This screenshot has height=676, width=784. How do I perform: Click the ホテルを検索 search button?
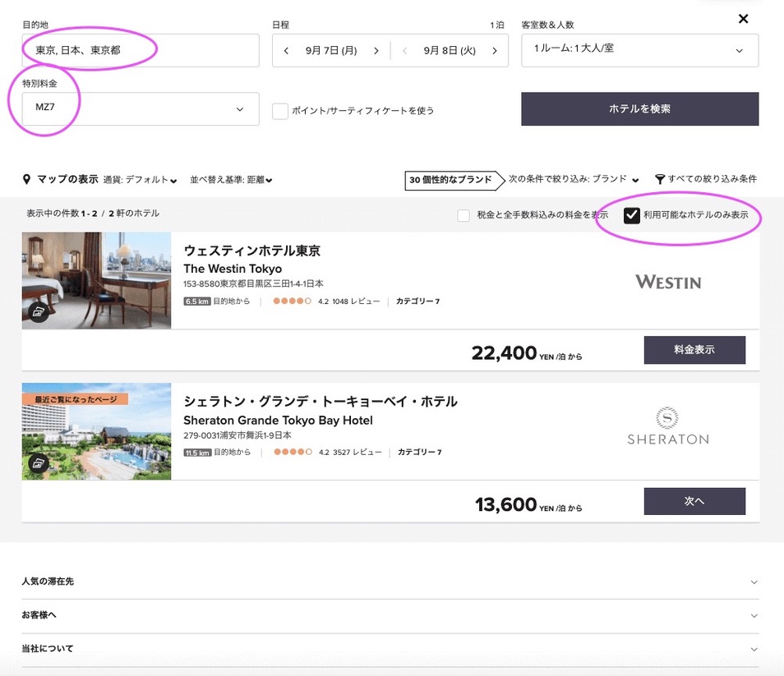point(639,108)
